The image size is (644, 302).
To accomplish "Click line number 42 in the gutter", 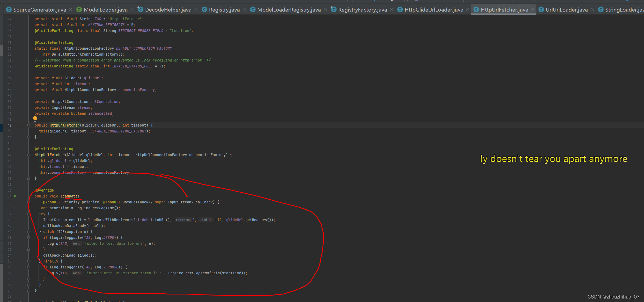I will click(9, 125).
